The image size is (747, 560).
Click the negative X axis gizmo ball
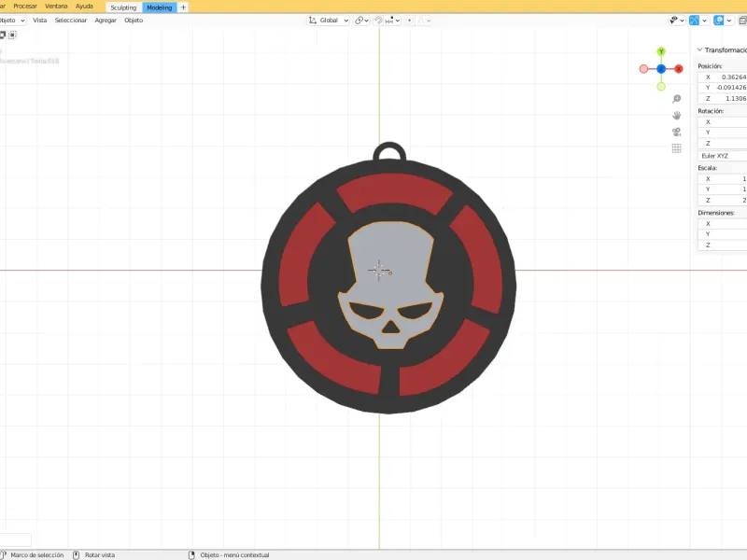tap(643, 69)
